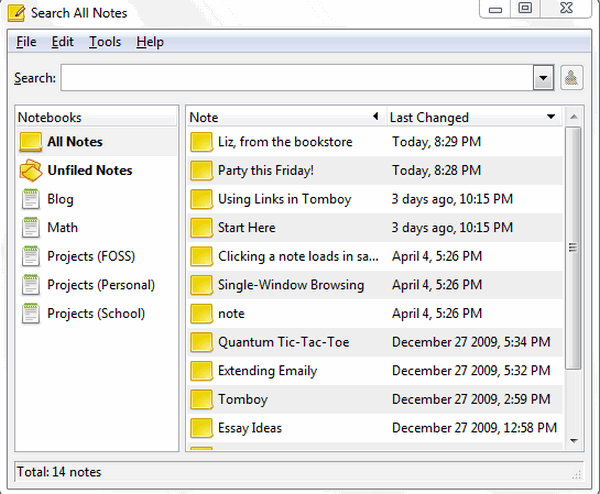The width and height of the screenshot is (600, 494).
Task: Click the scroll up arrow of notes list
Action: [574, 117]
